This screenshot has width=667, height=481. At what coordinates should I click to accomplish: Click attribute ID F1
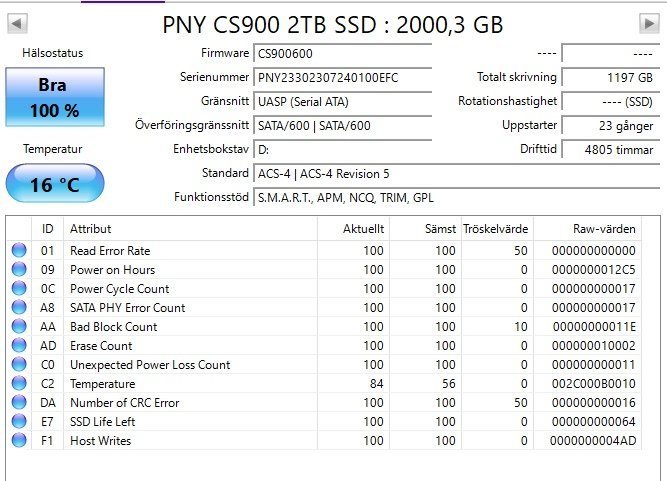(47, 441)
